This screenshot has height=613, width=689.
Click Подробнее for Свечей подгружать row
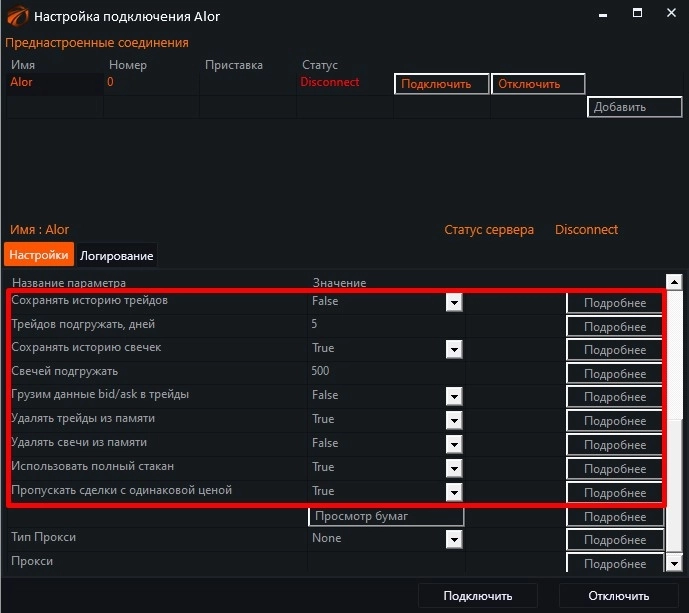point(614,374)
